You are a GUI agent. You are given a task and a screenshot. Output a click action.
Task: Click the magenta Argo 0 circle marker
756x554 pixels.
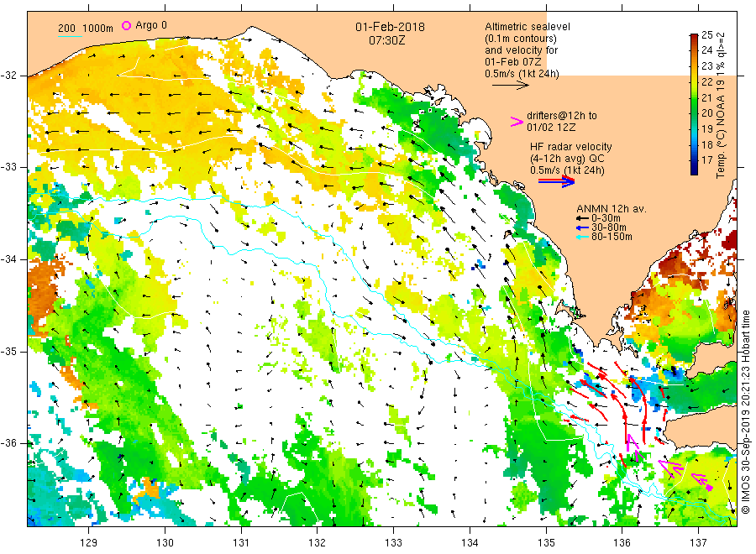click(126, 25)
